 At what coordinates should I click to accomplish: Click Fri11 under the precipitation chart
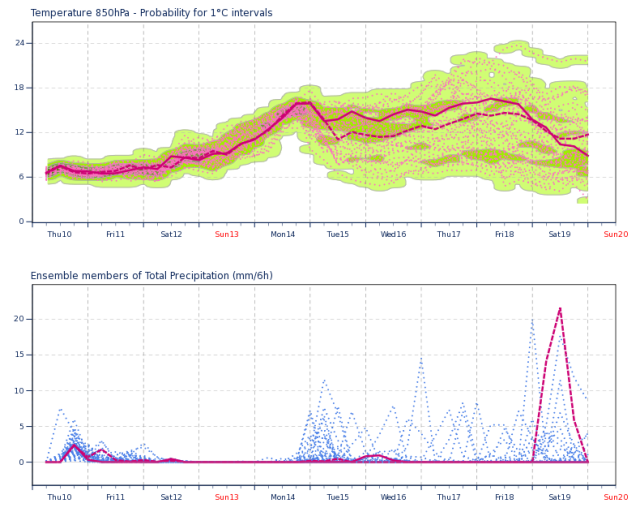click(x=116, y=497)
